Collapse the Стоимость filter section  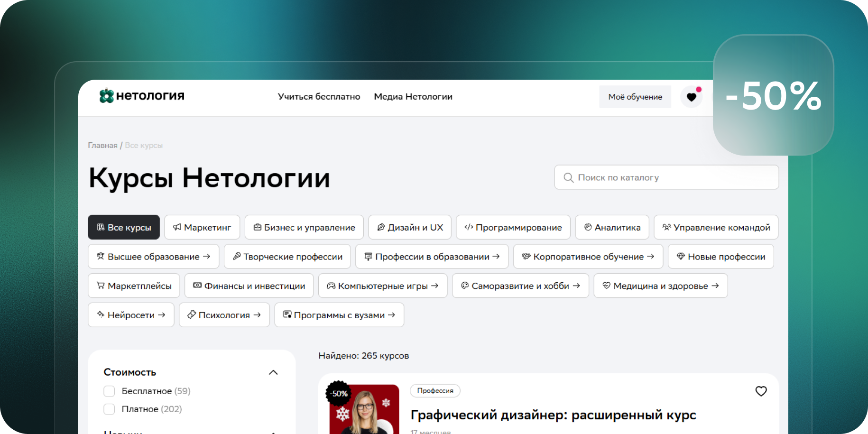[273, 372]
